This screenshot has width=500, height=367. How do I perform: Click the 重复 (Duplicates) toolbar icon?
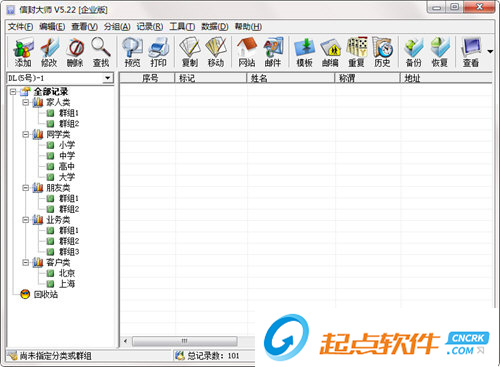click(356, 52)
